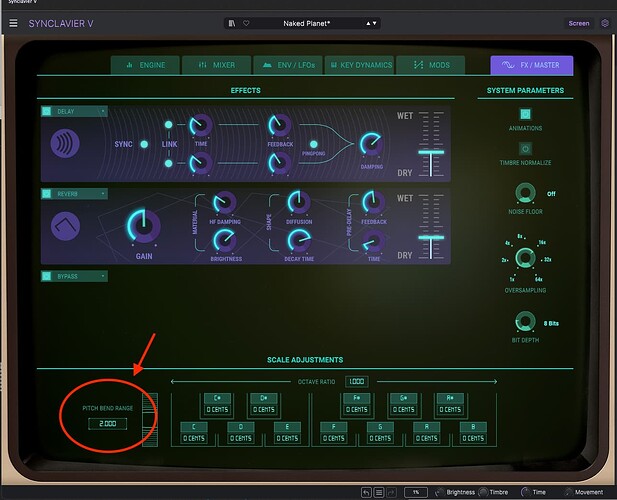Click the Bit Depth knob
Image resolution: width=617 pixels, height=500 pixels.
coord(525,322)
